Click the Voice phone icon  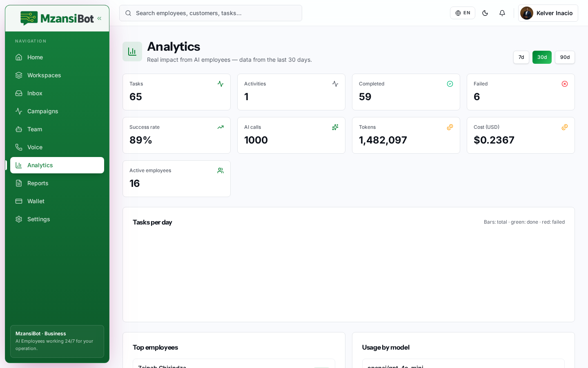pyautogui.click(x=19, y=147)
